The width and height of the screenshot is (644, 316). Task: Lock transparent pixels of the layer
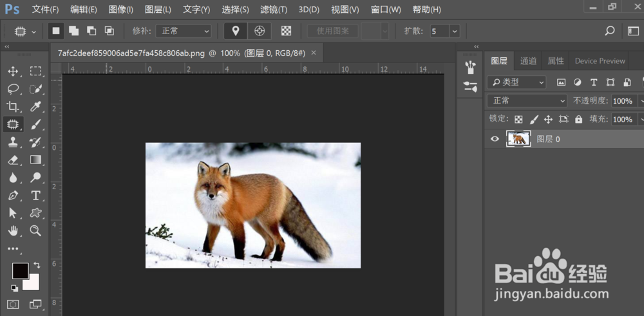tap(518, 120)
